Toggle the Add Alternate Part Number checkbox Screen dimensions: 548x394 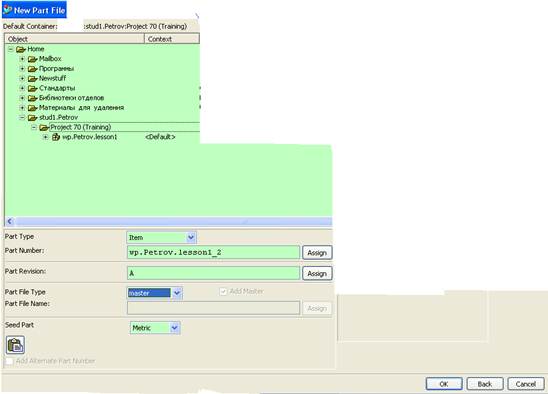tap(9, 361)
